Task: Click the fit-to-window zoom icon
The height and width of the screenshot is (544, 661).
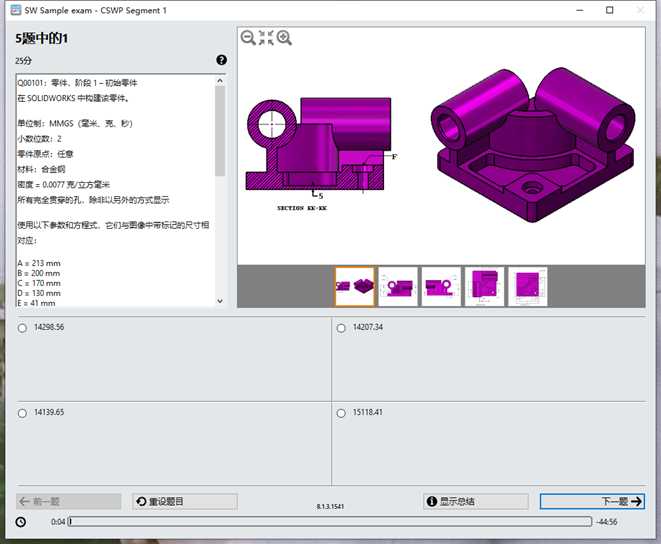Action: point(266,38)
